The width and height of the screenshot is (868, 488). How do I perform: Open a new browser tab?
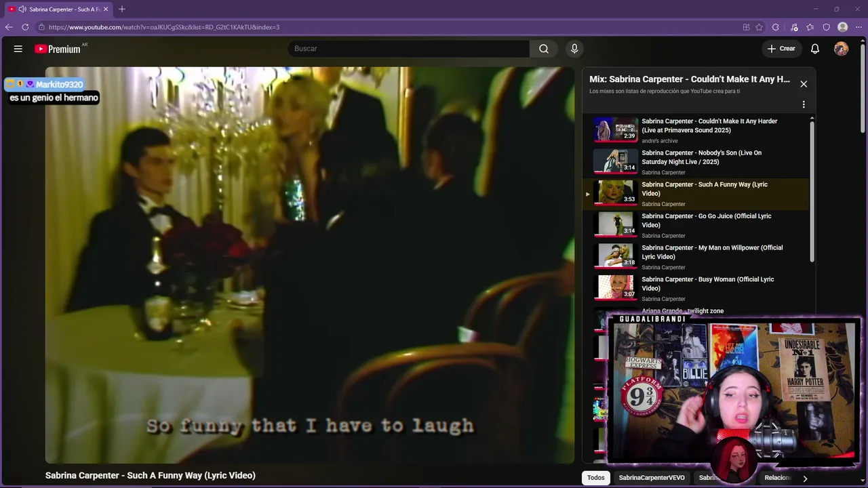pos(122,9)
